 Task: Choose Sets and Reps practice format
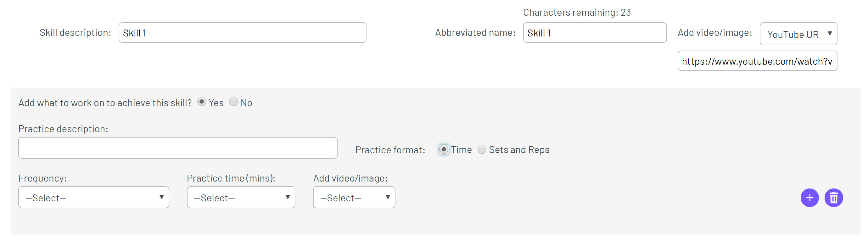point(482,149)
